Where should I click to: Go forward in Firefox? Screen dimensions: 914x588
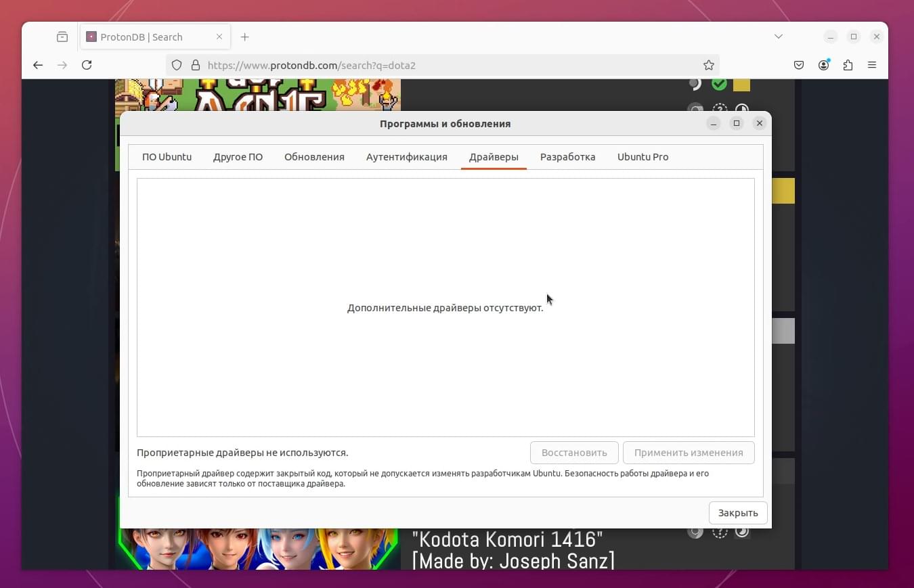click(x=62, y=65)
